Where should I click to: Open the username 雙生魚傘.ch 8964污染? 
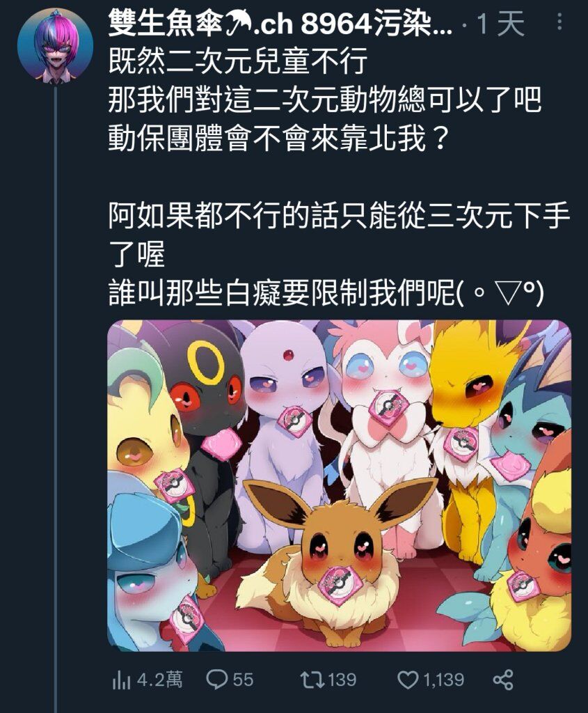[x=280, y=24]
